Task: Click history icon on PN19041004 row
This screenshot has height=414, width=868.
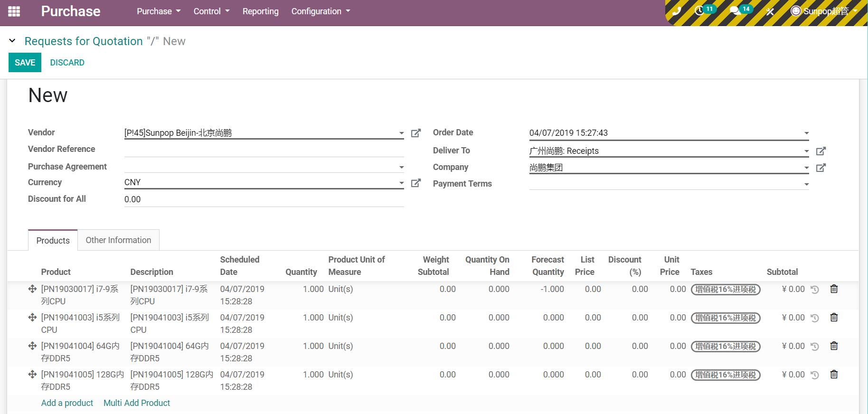Action: pos(815,347)
